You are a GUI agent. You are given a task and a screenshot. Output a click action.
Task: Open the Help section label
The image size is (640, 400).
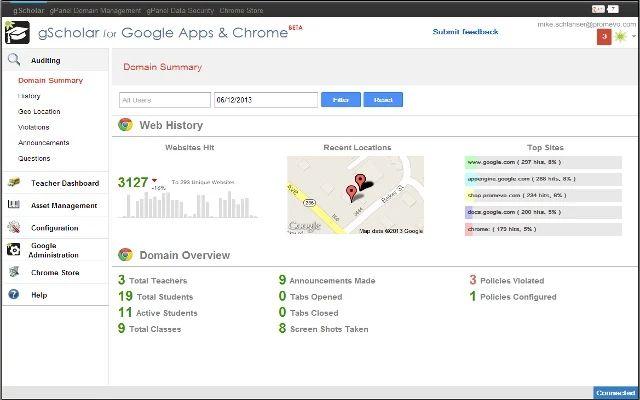pyautogui.click(x=39, y=295)
